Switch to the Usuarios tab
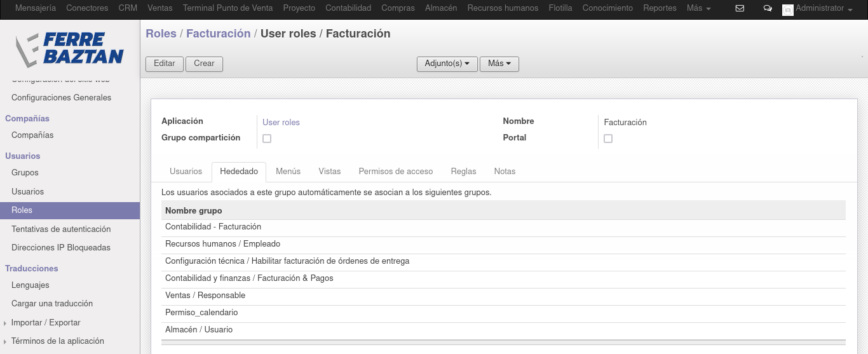Viewport: 868px width, 354px height. tap(186, 172)
